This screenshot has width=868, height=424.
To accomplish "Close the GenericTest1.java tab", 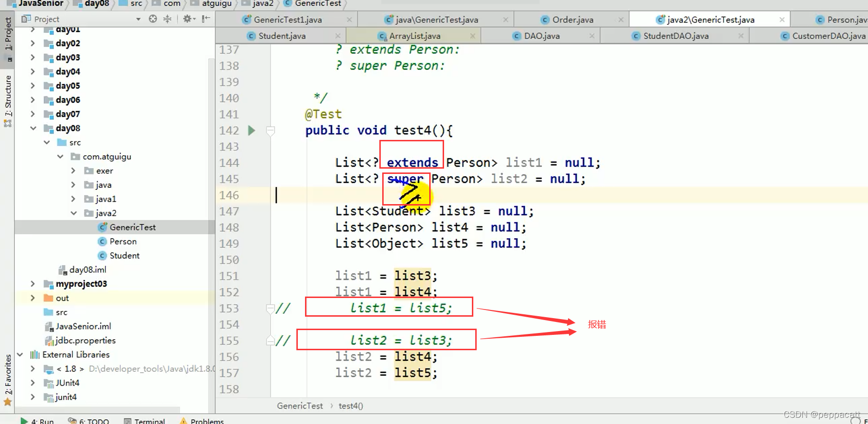I will [349, 20].
